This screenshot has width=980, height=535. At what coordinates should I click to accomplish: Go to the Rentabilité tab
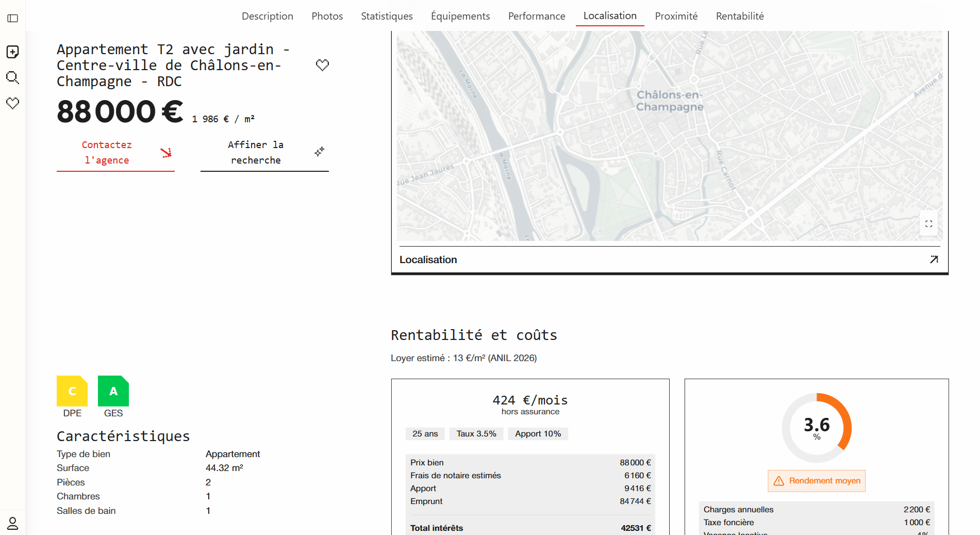(740, 16)
